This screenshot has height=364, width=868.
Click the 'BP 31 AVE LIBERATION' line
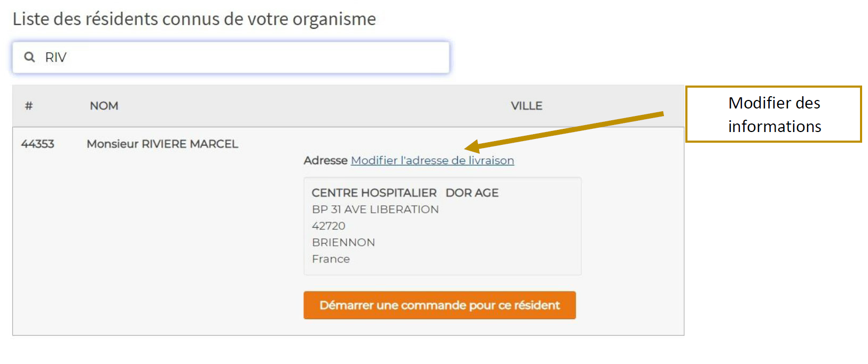375,210
